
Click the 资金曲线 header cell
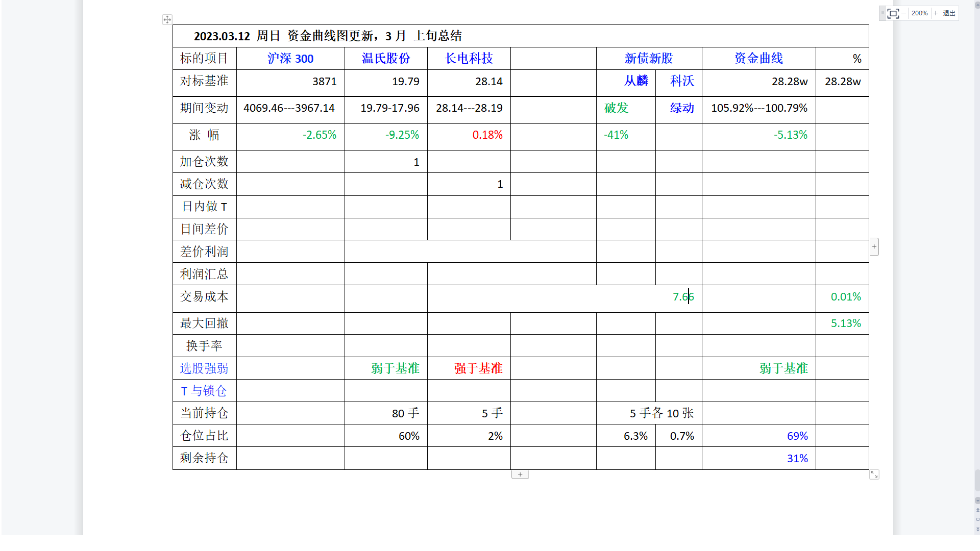pyautogui.click(x=758, y=59)
